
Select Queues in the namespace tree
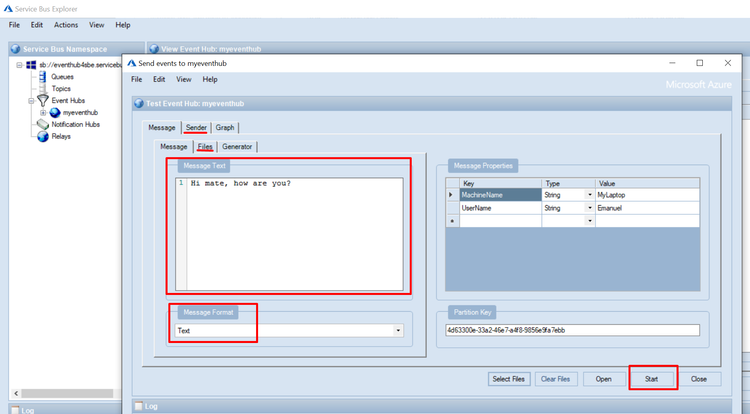click(x=63, y=76)
